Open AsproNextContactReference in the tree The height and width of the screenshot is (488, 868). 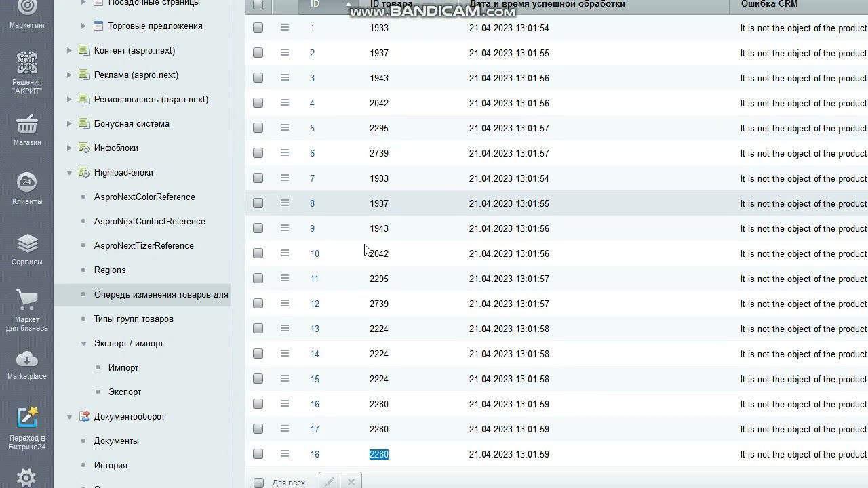pos(150,221)
